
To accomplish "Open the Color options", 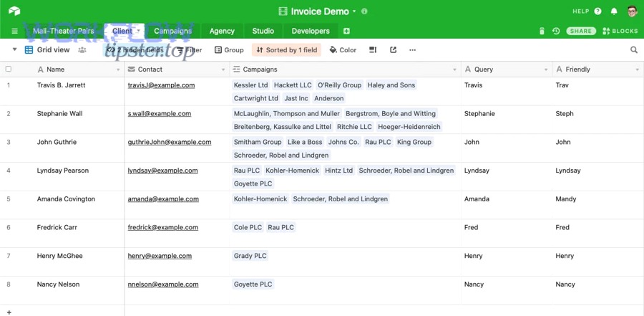I will click(343, 49).
